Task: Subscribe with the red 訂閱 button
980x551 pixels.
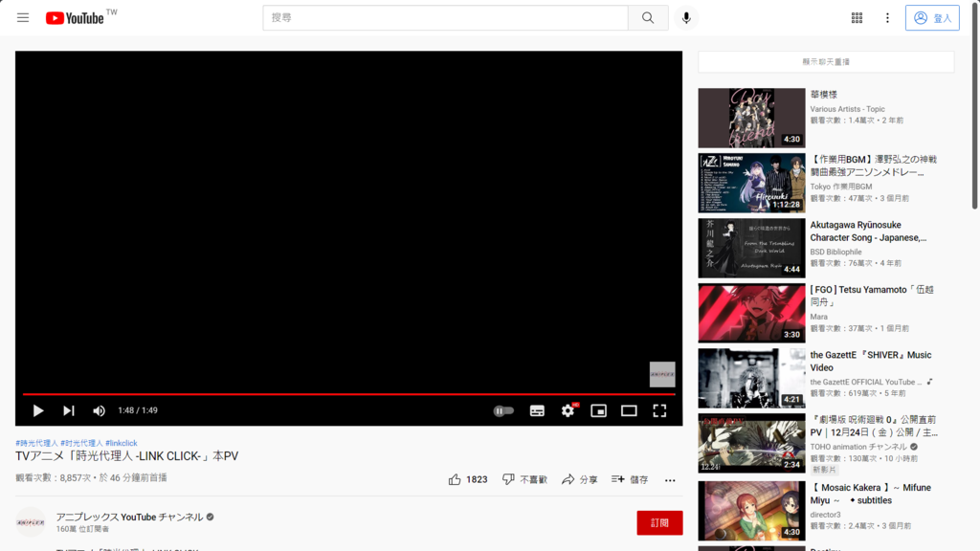Action: pos(659,523)
